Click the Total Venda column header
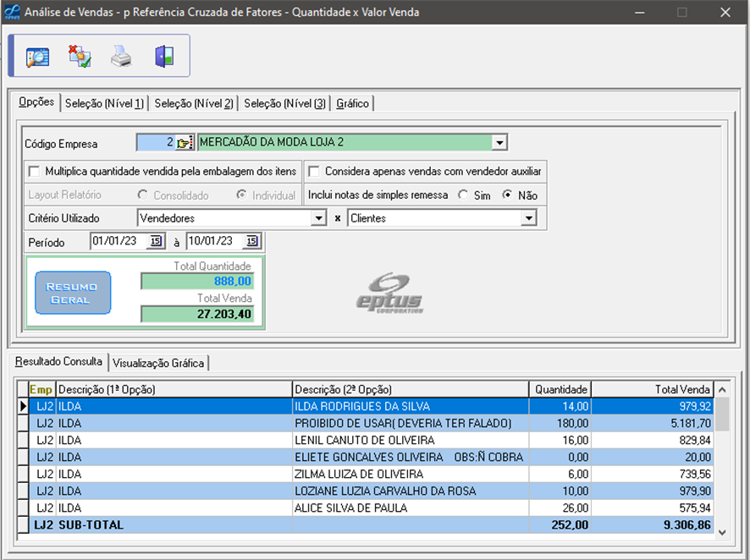The width and height of the screenshot is (750, 560). pyautogui.click(x=652, y=389)
